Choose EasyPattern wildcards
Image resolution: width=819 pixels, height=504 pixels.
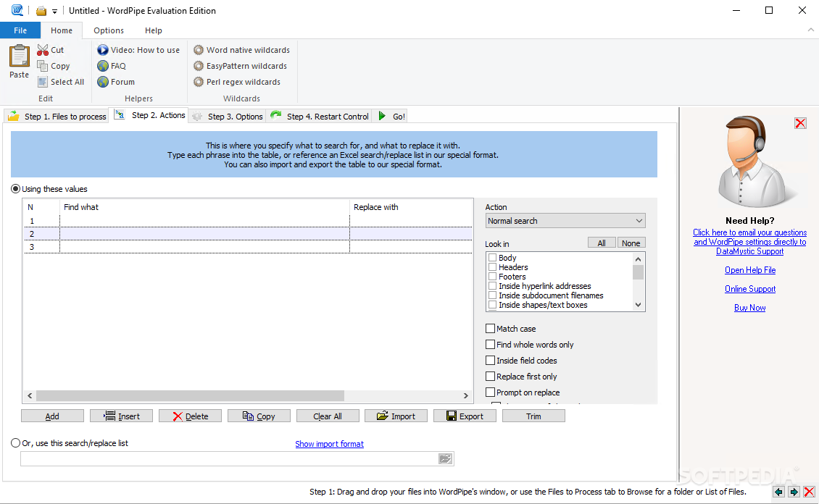240,66
